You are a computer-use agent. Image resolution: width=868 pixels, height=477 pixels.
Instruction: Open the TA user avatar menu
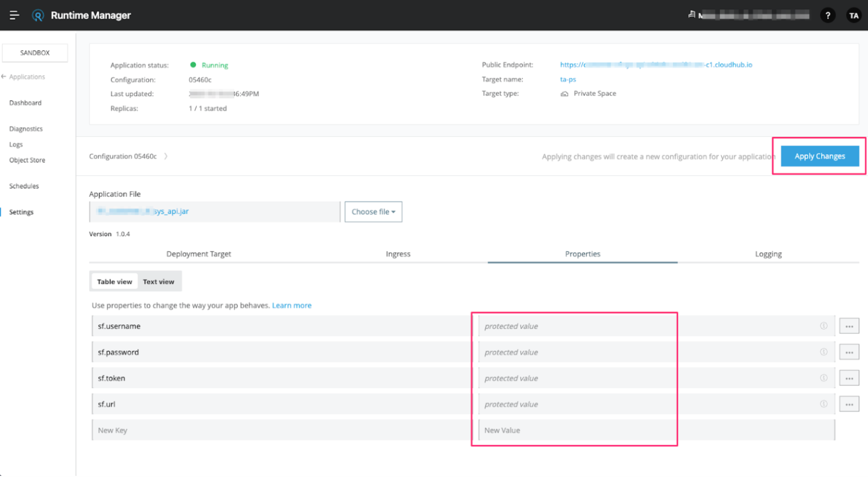(853, 15)
